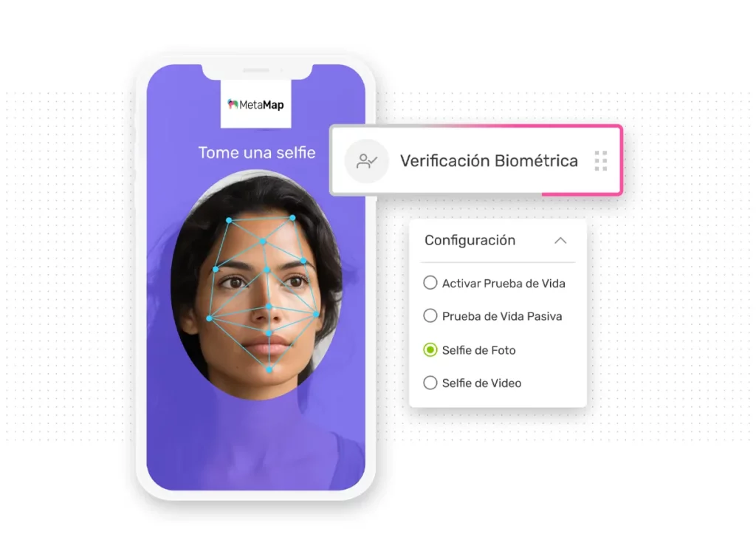756x557 pixels.
Task: Click the biometric user-check icon
Action: pos(366,161)
